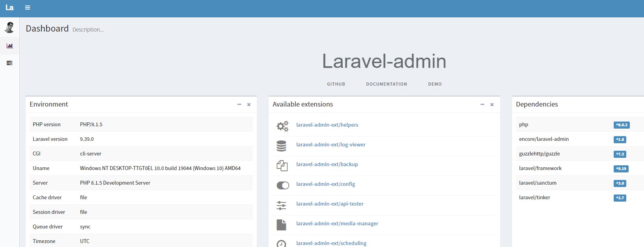The image size is (644, 247).
Task: Click the laravel/framework dependency name
Action: click(x=540, y=168)
